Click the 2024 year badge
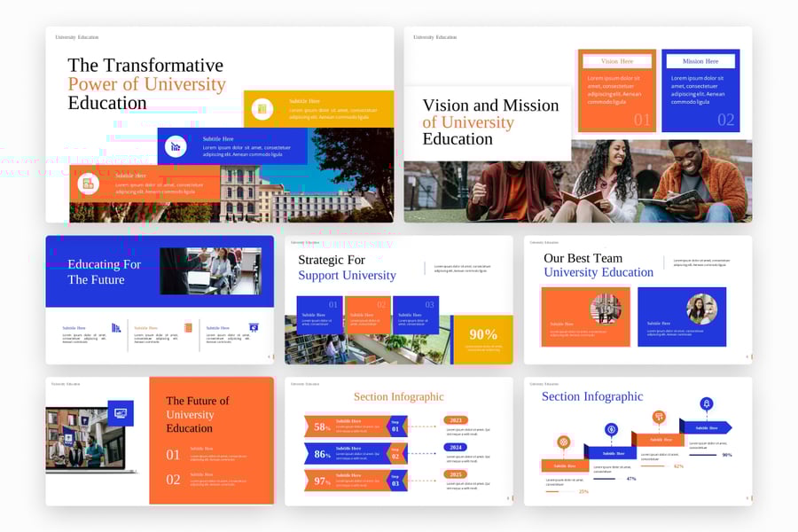The height and width of the screenshot is (532, 798). coord(456,447)
